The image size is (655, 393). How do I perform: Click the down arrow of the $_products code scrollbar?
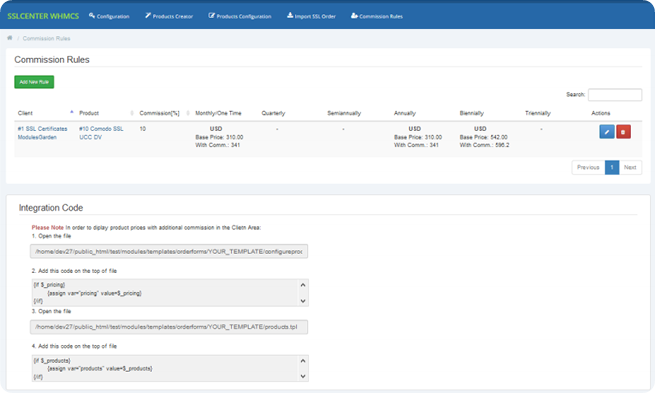(303, 376)
